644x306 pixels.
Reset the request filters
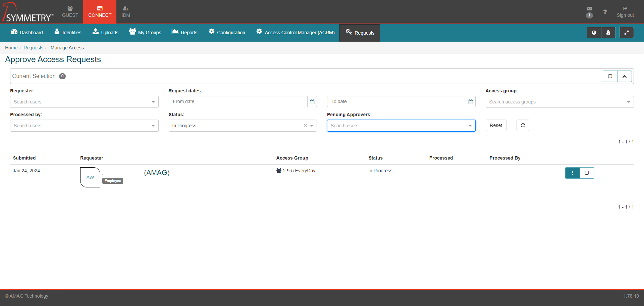[x=496, y=125]
